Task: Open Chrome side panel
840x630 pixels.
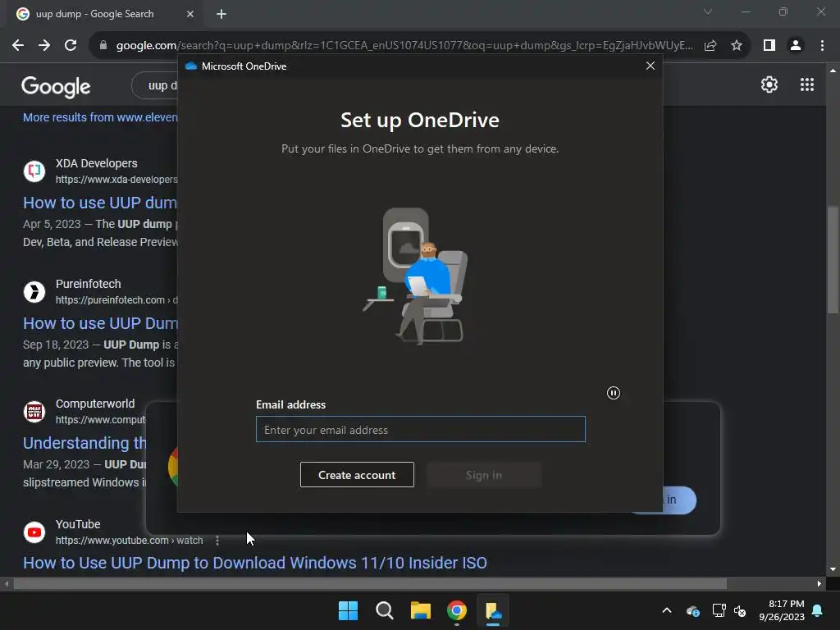Action: click(769, 46)
